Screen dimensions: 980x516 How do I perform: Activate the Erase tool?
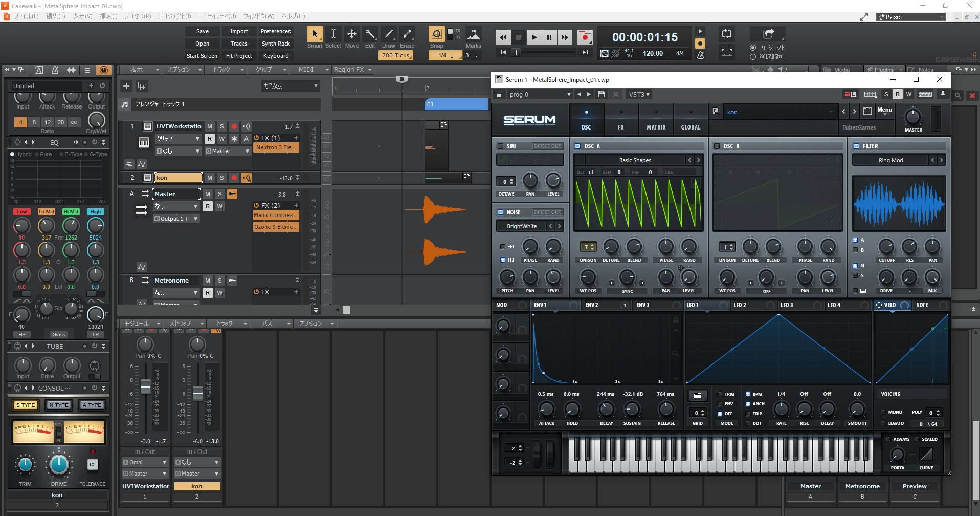click(x=407, y=34)
